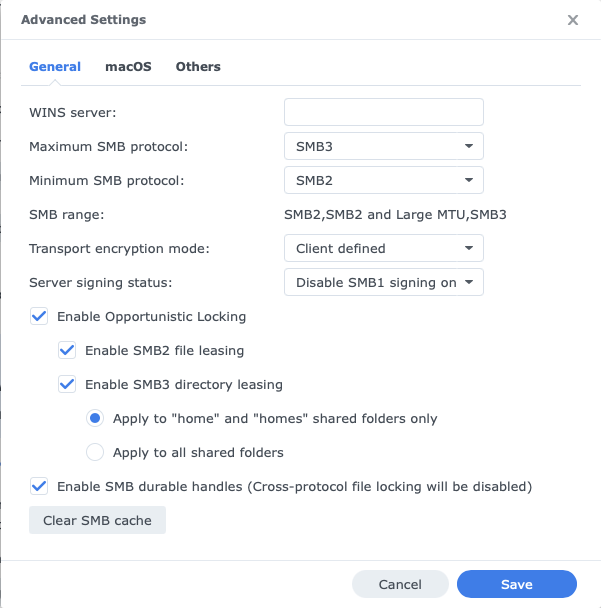Toggle Enable Opportunistic Locking checkbox
601x608 pixels.
pyautogui.click(x=40, y=316)
